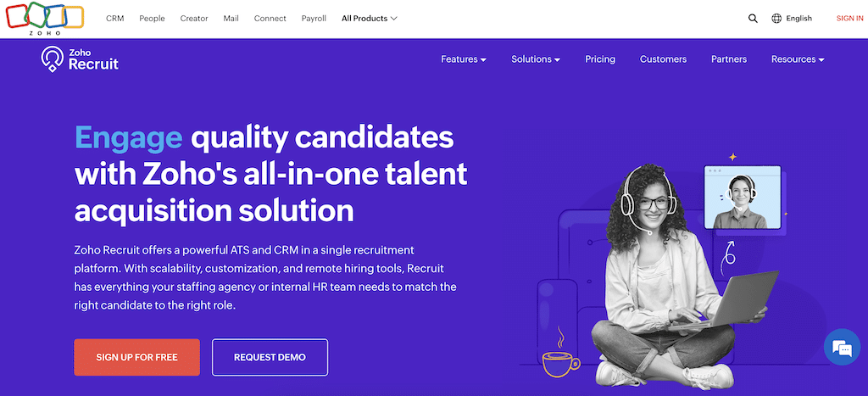
Task: Expand the Features menu
Action: [x=464, y=59]
